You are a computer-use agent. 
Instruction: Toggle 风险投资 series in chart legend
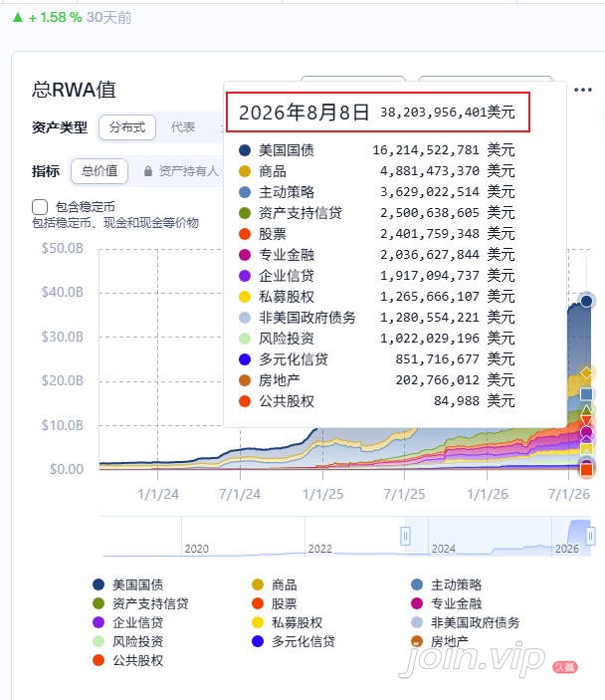[127, 641]
